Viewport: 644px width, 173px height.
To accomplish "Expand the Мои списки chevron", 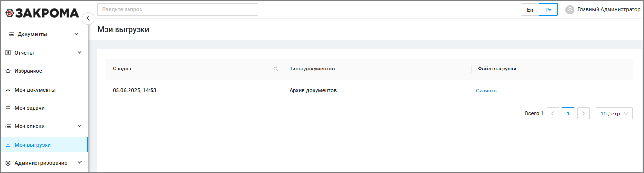I will point(80,126).
